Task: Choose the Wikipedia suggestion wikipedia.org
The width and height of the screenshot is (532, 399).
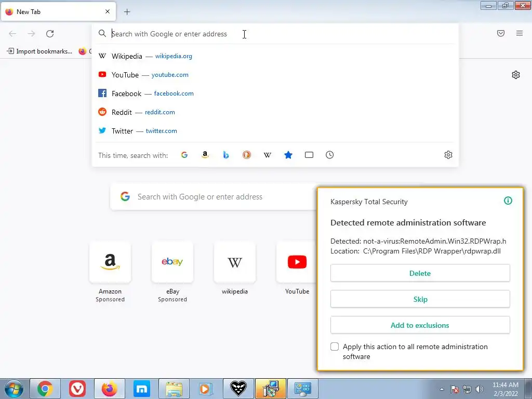Action: coord(275,56)
